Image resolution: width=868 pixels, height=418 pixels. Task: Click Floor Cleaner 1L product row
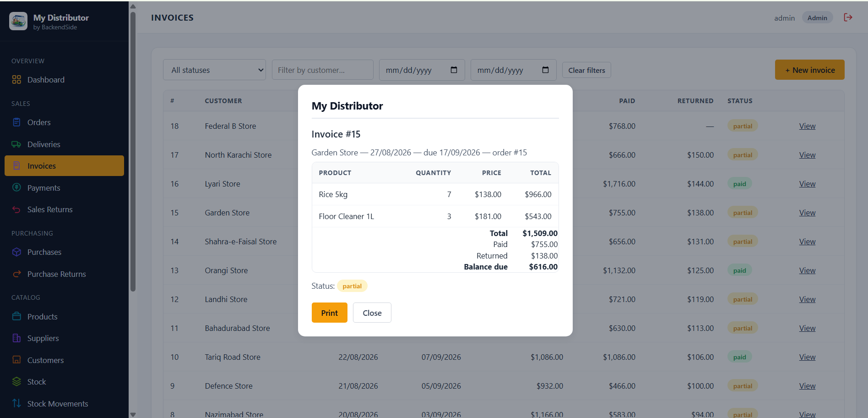click(435, 216)
